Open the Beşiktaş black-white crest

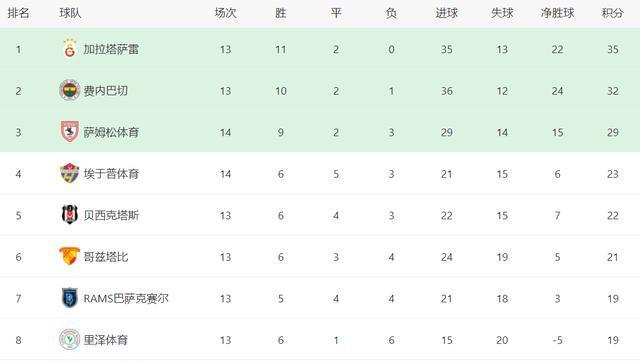tap(70, 215)
